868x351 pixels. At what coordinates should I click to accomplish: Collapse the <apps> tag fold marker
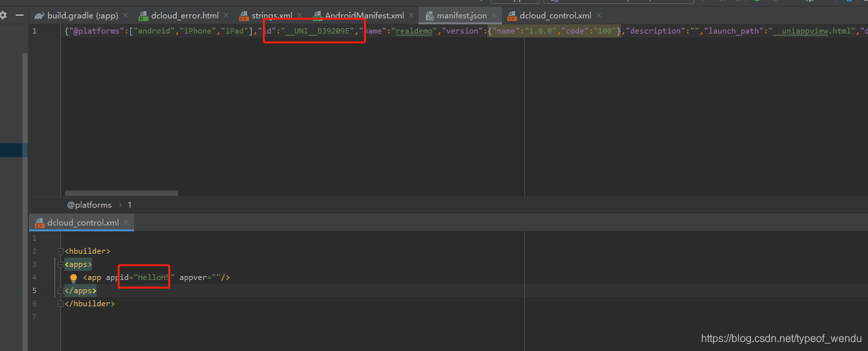coord(60,264)
